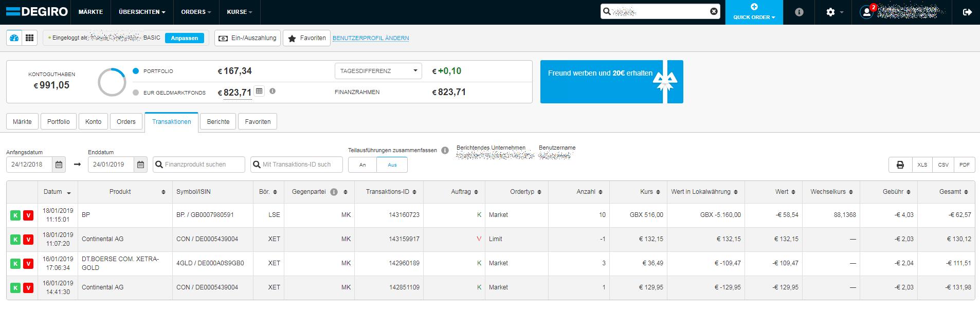The image size is (980, 310).
Task: Open the info icon in top bar
Action: (799, 12)
